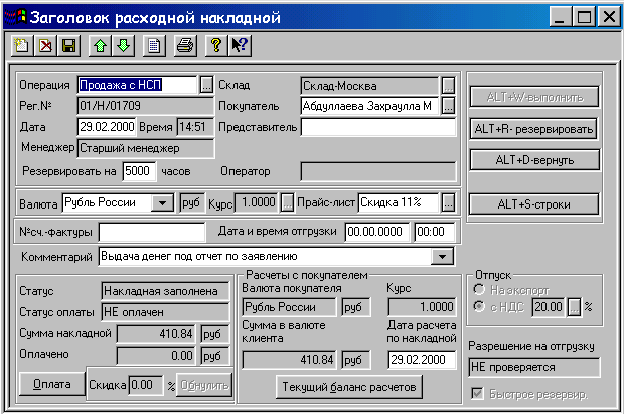
Task: Click the green up arrow icon
Action: [x=100, y=46]
